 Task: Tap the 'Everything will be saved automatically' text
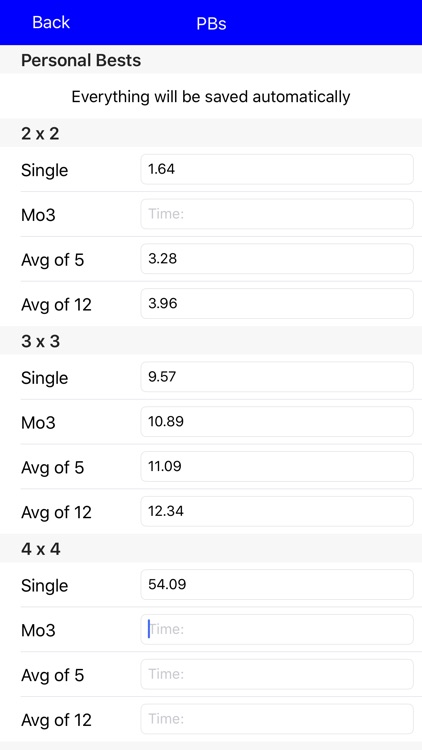[x=211, y=97]
